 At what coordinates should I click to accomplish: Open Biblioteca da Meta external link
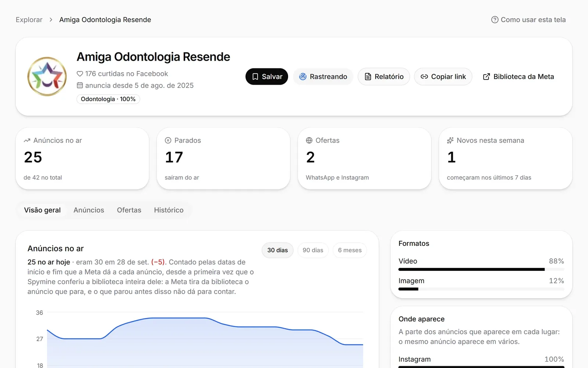pyautogui.click(x=518, y=77)
